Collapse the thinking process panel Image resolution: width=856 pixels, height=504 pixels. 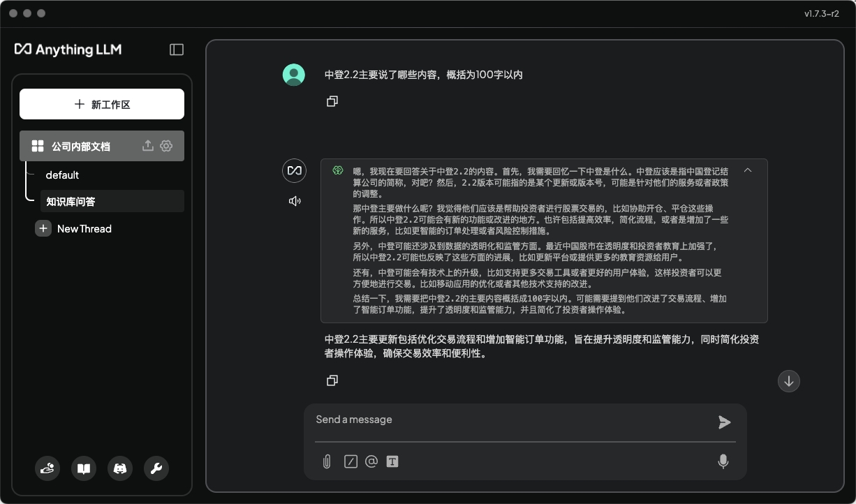click(748, 170)
